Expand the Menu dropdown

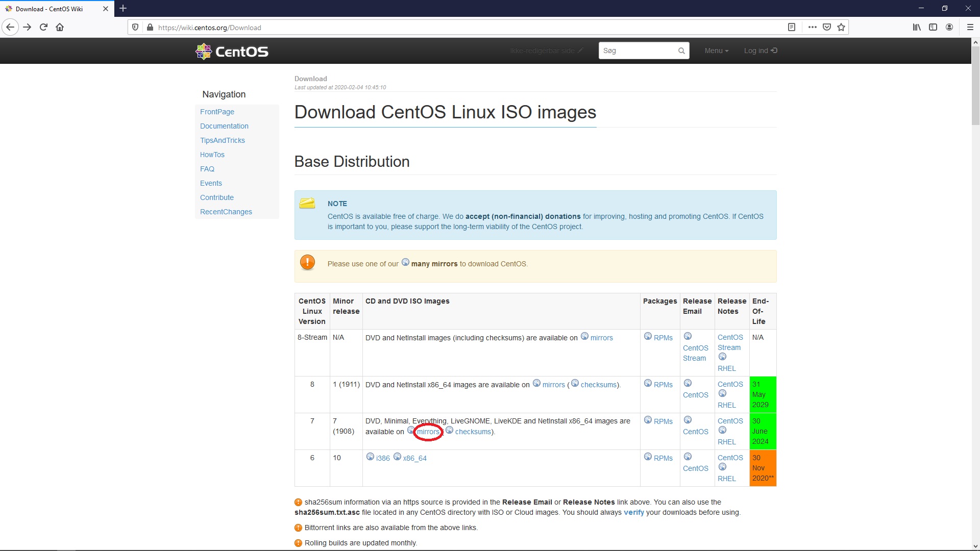point(717,51)
